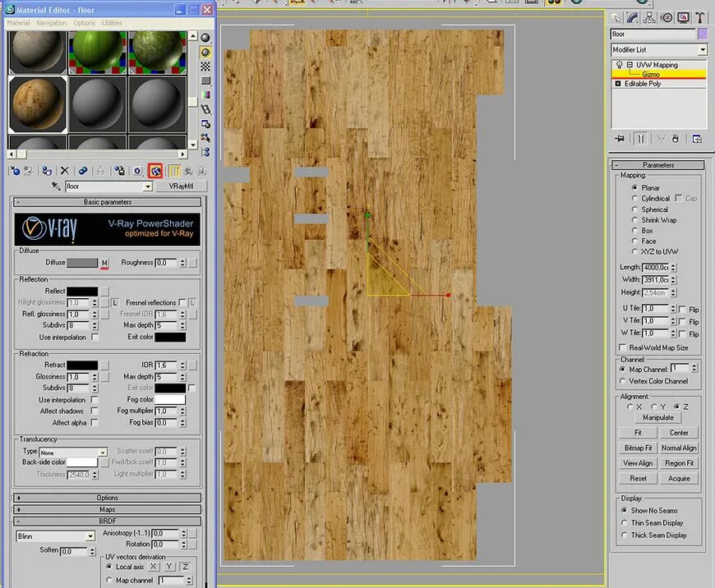Viewport: 715px width, 588px height.
Task: Click the Make Material Copy icon
Action: coord(83,171)
